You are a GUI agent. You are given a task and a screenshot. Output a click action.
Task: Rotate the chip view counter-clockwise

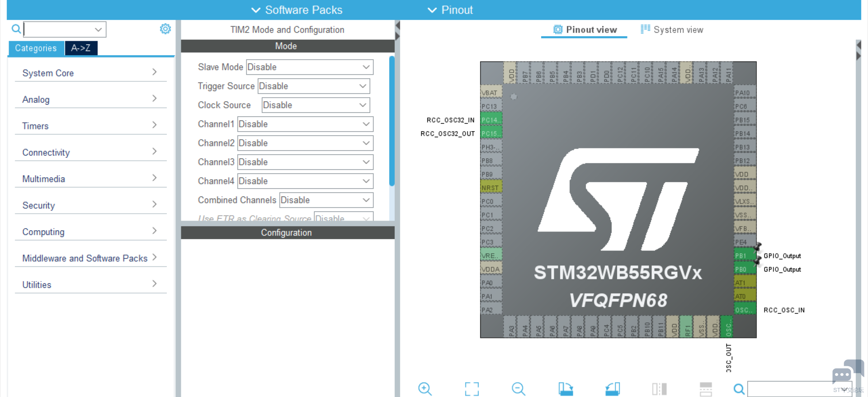click(613, 389)
